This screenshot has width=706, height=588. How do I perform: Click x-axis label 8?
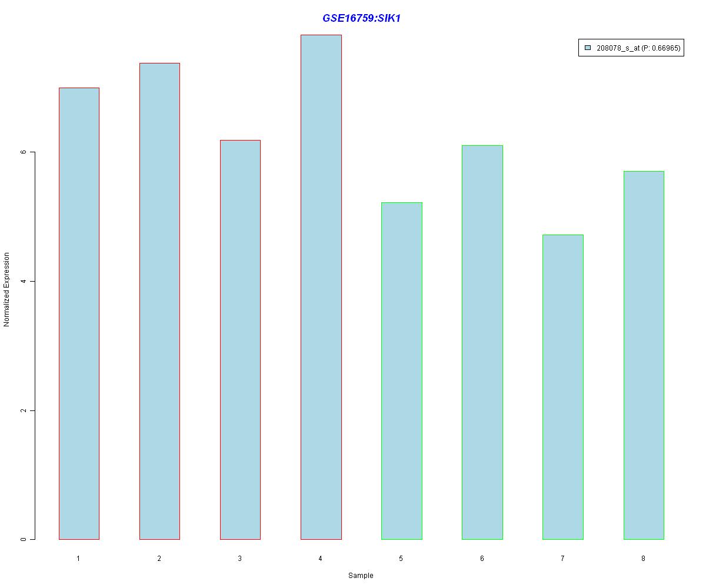pos(643,558)
